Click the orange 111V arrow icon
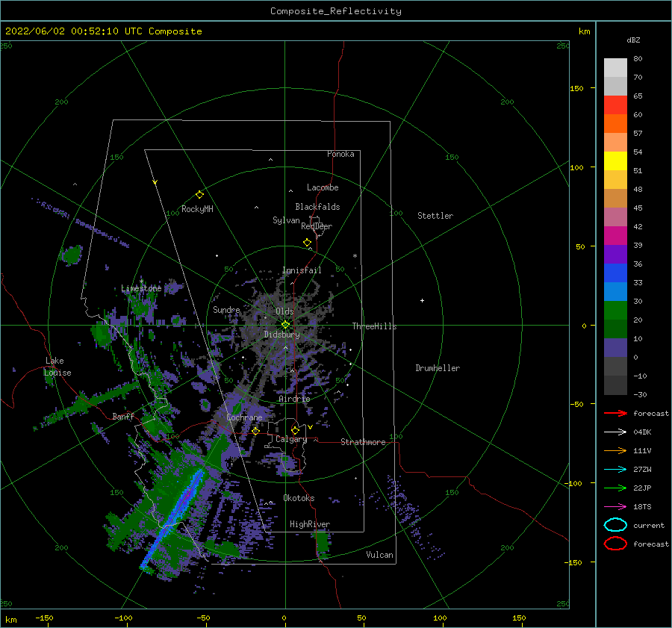This screenshot has height=628, width=672. tap(615, 450)
